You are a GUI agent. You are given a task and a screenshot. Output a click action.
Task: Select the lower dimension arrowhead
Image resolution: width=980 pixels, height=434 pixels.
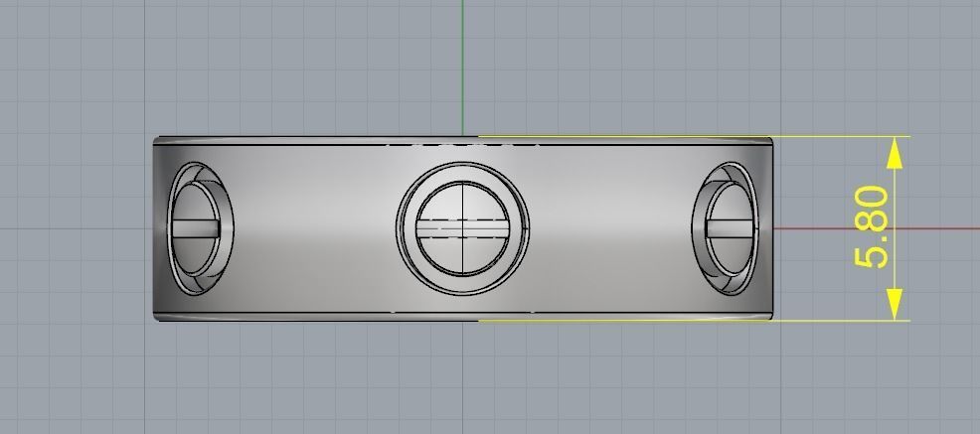[895, 304]
